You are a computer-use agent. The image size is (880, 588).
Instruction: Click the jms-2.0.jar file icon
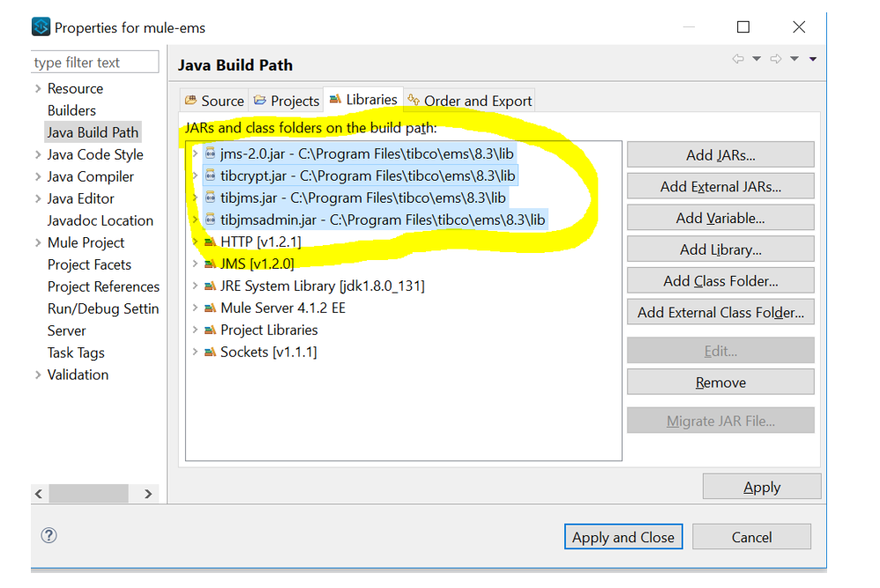(210, 153)
